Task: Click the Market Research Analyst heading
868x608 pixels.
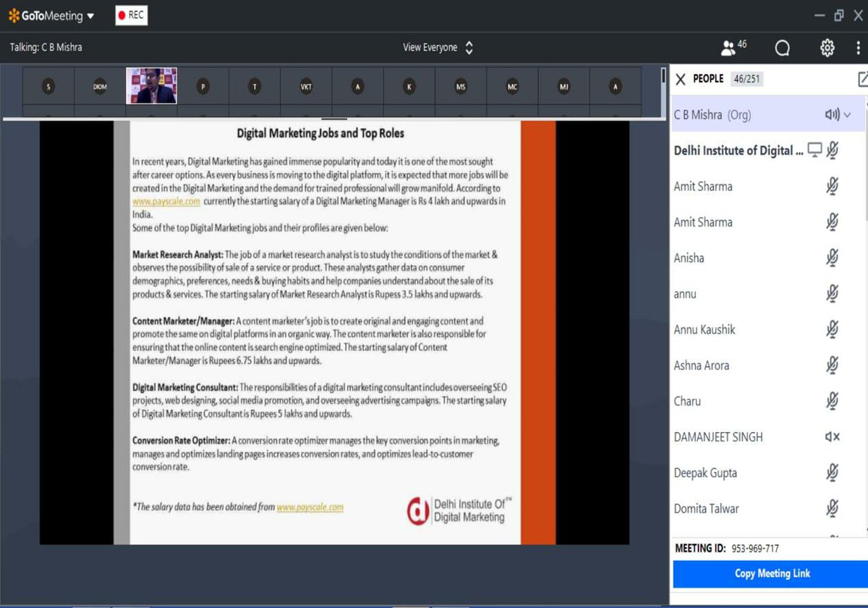Action: pyautogui.click(x=177, y=255)
